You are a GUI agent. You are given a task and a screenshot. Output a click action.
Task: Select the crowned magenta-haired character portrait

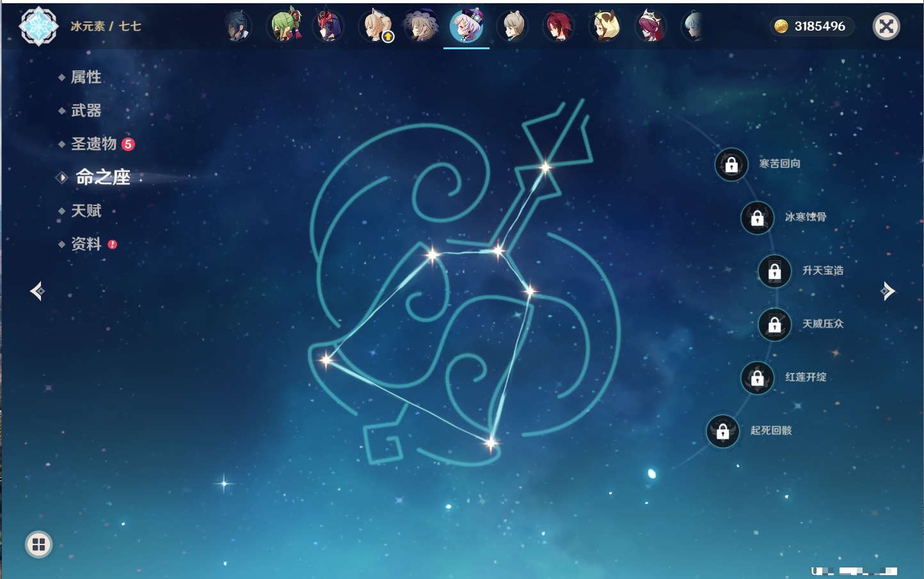coord(651,26)
